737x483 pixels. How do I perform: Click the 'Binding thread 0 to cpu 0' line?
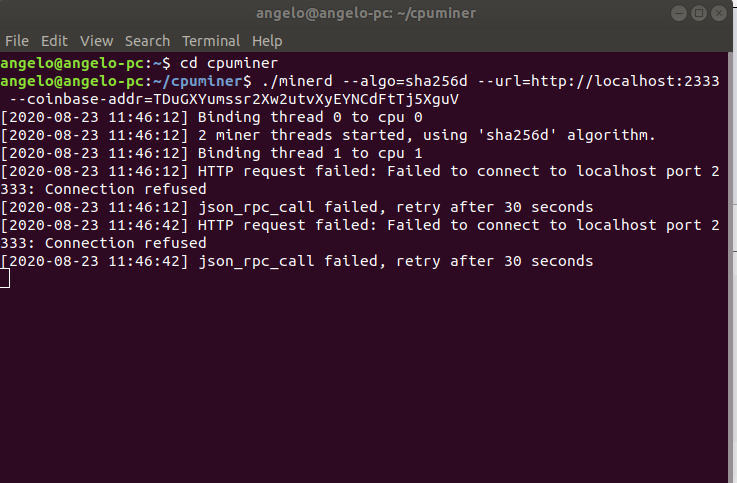tap(212, 117)
